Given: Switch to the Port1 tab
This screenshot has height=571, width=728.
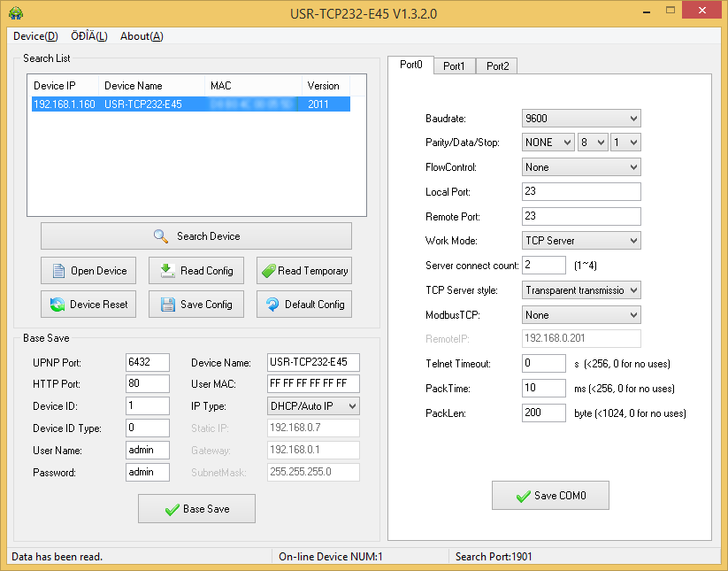Looking at the screenshot, I should pos(454,66).
